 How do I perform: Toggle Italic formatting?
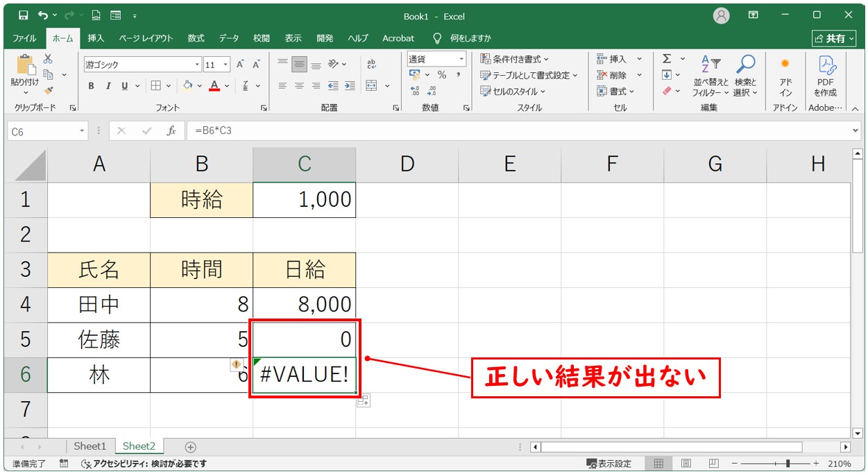[108, 86]
